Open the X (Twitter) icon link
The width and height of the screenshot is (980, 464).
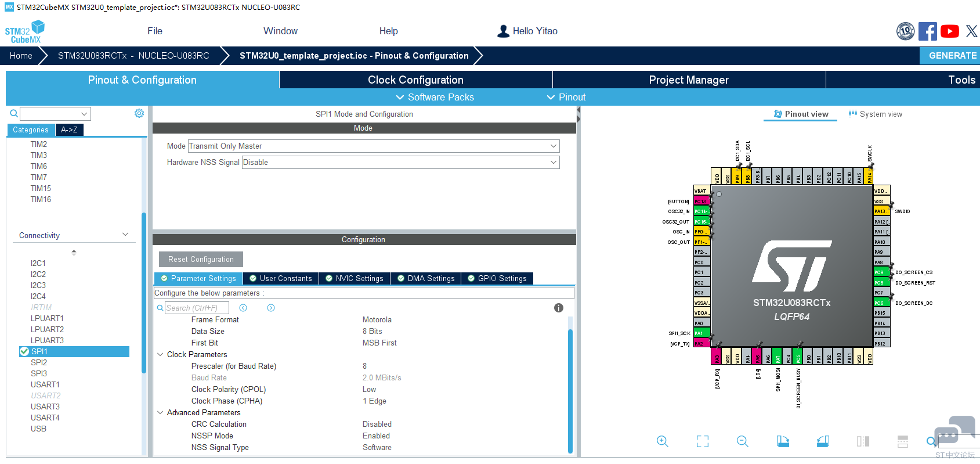point(972,31)
